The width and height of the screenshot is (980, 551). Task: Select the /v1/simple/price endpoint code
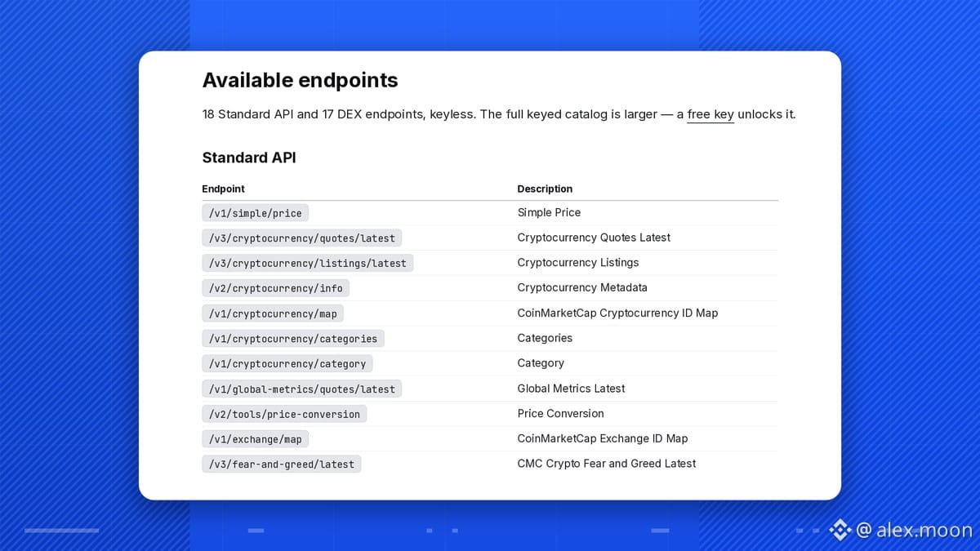click(256, 213)
